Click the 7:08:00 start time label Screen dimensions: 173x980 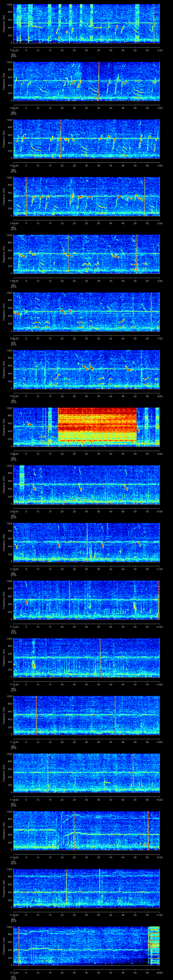coord(14,454)
